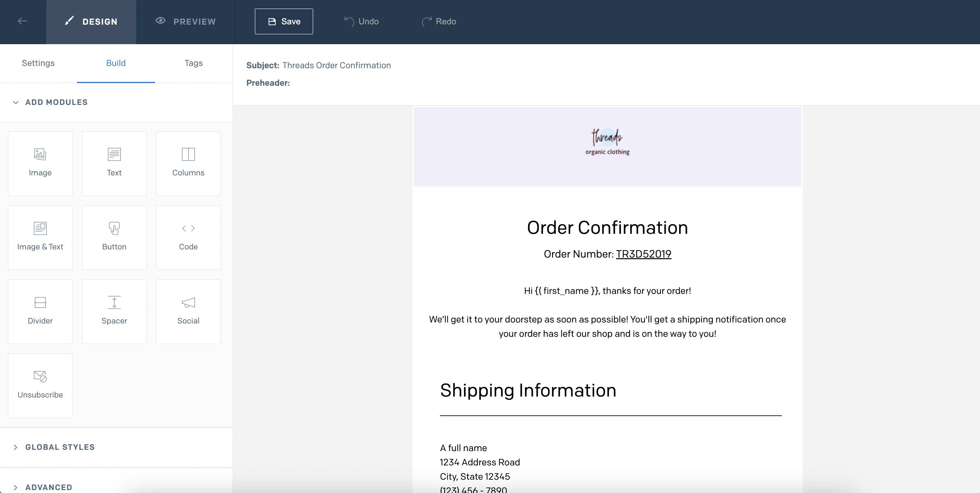Add an Image & Text module
The height and width of the screenshot is (493, 980).
point(40,237)
